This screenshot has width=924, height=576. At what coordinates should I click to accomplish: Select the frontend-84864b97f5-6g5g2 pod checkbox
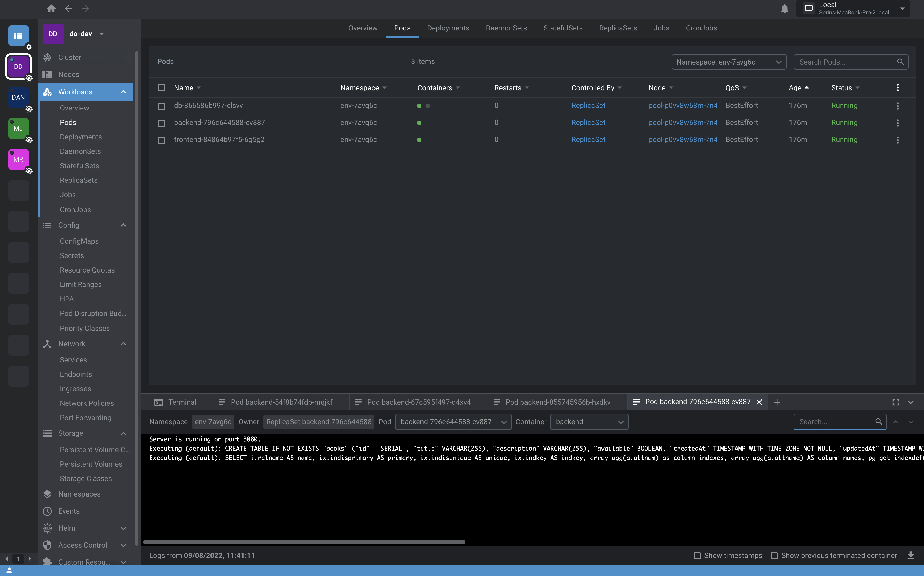(162, 140)
